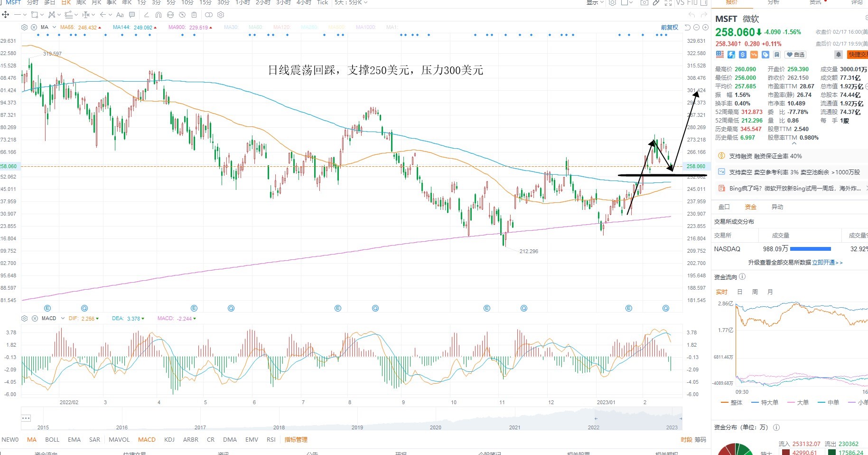
Task: Switch to 周K weekly chart
Action: [81, 2]
